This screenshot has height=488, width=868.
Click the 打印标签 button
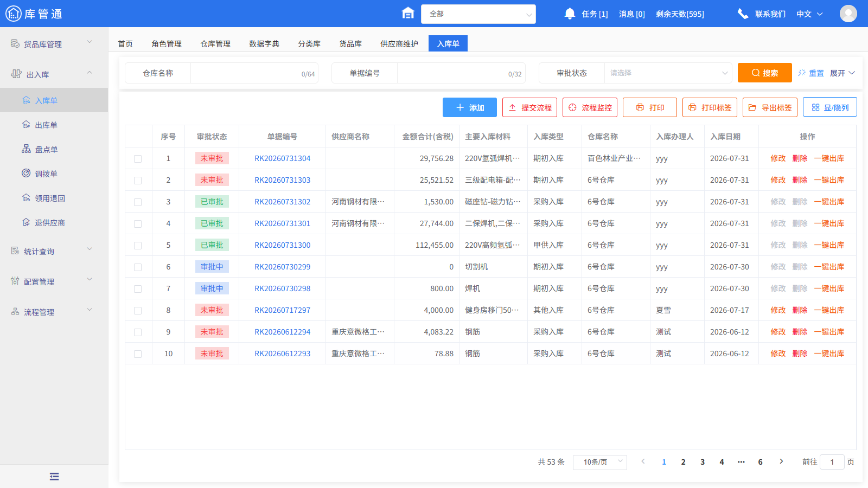[x=710, y=107]
